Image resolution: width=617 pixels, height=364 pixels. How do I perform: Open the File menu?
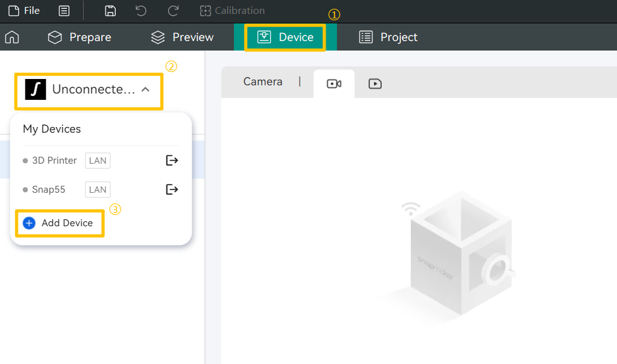[24, 11]
